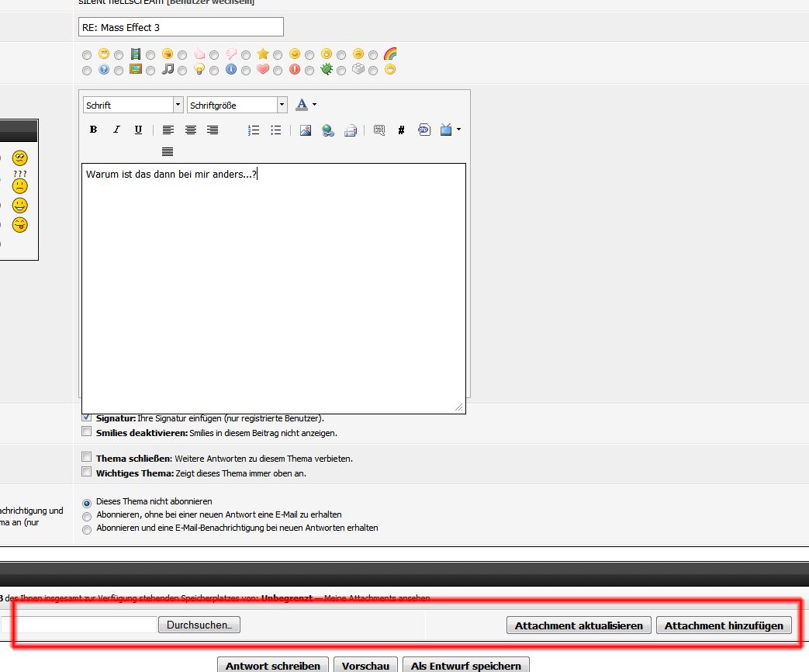The height and width of the screenshot is (672, 809).
Task: Apply italic formatting in editor
Action: coord(116,130)
